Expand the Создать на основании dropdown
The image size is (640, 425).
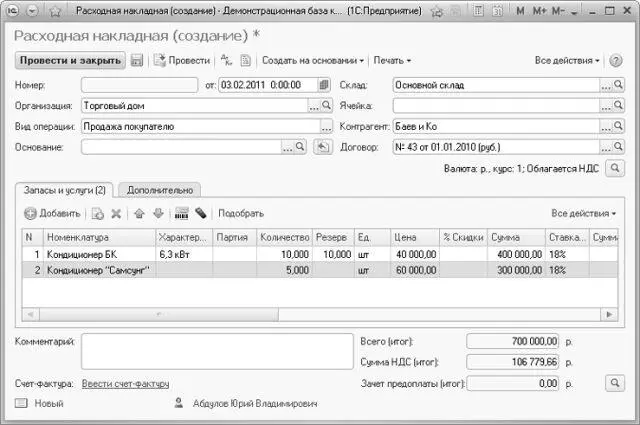click(313, 60)
